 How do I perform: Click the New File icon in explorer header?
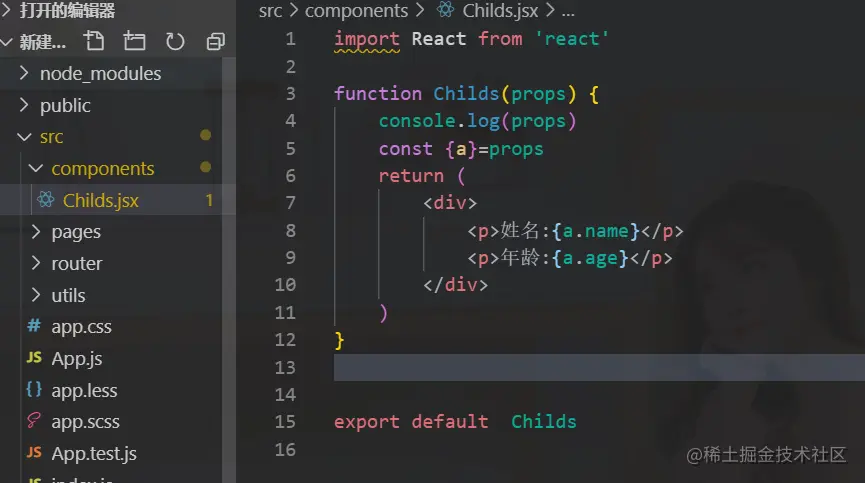[x=94, y=41]
